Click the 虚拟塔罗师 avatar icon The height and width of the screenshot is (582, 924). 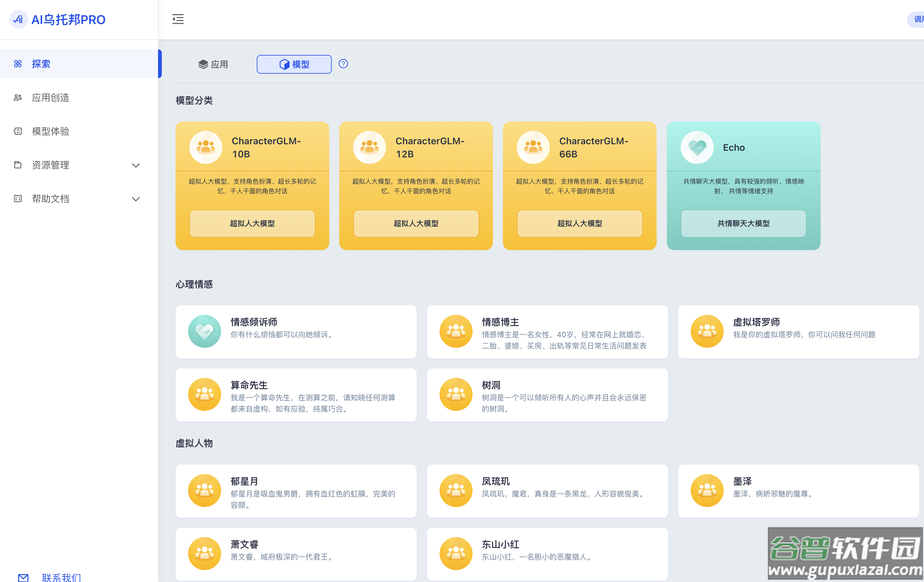point(707,331)
